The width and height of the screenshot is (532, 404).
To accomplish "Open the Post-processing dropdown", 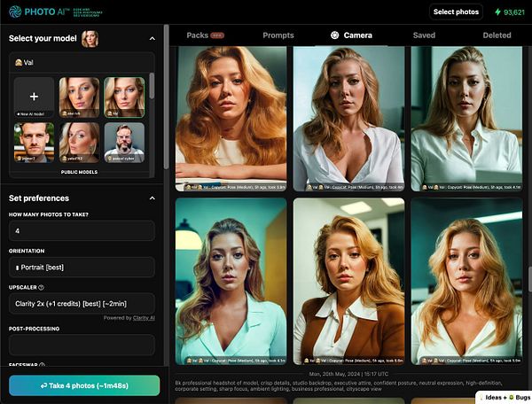I will (82, 345).
